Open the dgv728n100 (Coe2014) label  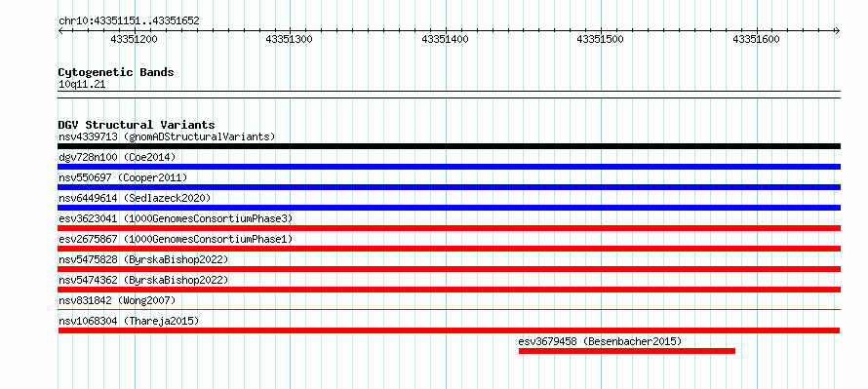pos(117,157)
